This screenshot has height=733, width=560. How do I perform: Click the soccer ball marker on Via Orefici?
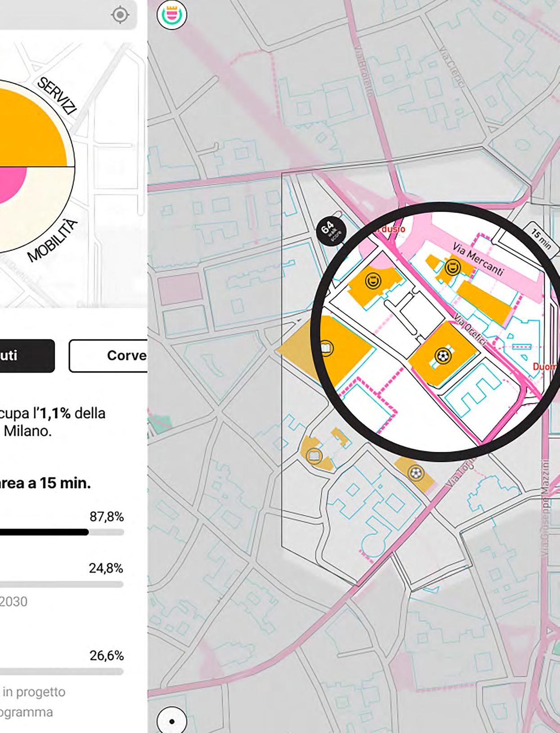(x=443, y=357)
